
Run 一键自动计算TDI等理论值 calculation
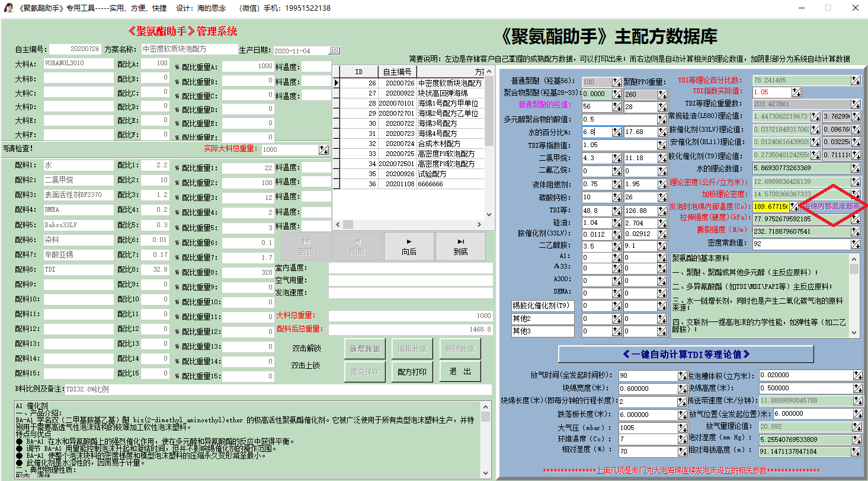point(686,354)
